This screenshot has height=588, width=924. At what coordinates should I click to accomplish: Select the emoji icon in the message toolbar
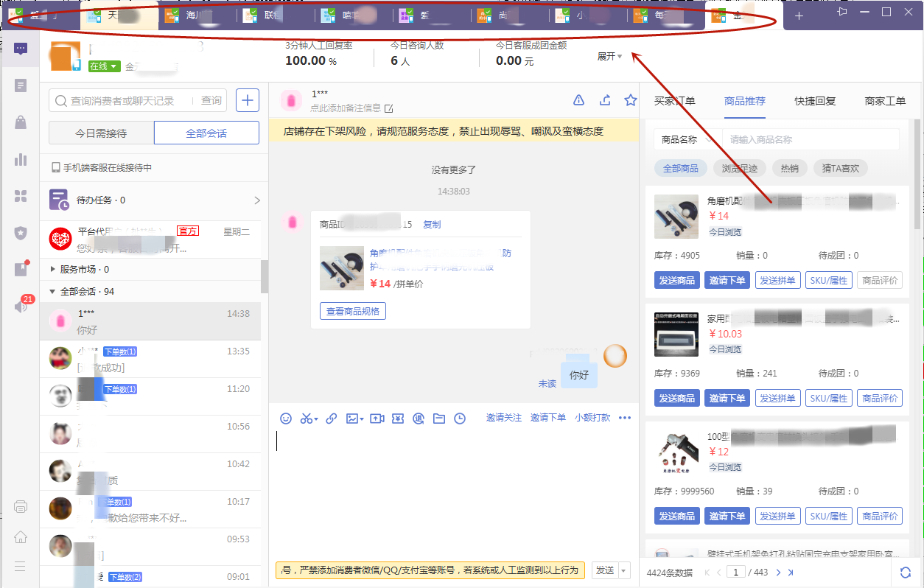286,418
